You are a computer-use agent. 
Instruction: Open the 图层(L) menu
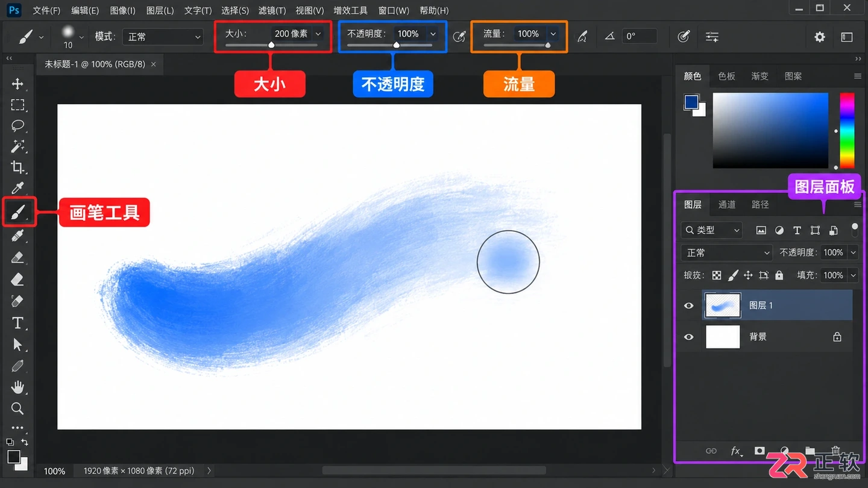(160, 10)
